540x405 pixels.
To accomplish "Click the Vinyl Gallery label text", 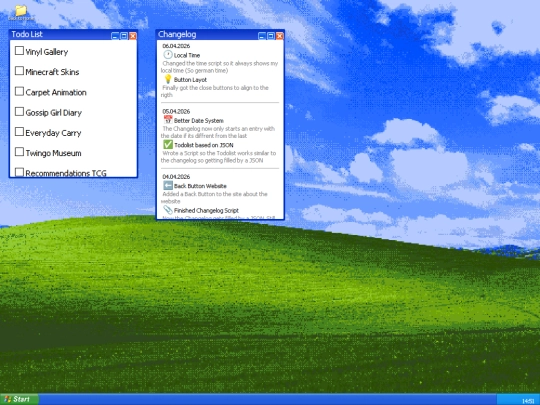I will (x=46, y=52).
